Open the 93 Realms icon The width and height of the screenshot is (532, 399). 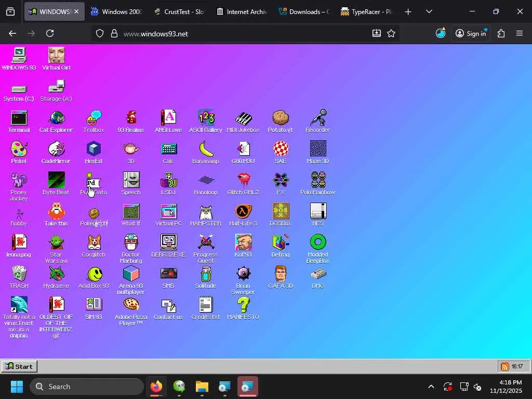pyautogui.click(x=131, y=122)
